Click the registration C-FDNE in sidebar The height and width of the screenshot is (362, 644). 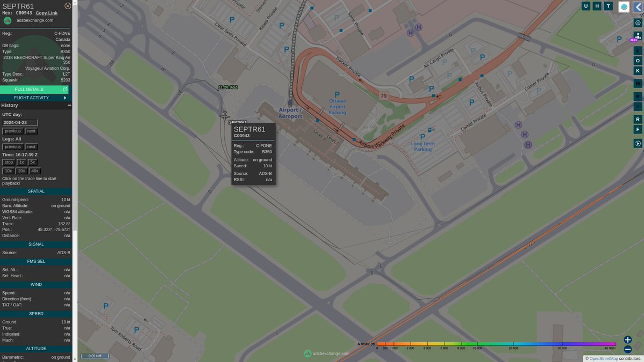point(62,33)
